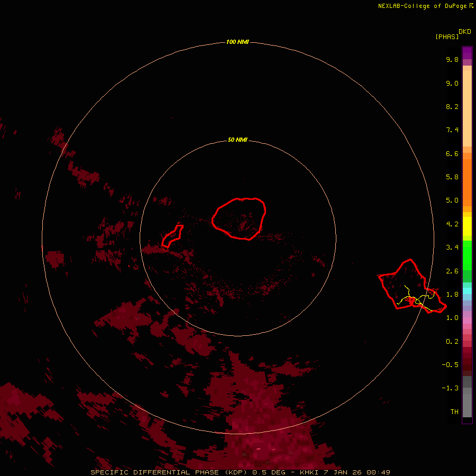Viewport: 476px width, 476px height.
Task: Click the bright green segment of the color bar
Action: [x=467, y=255]
